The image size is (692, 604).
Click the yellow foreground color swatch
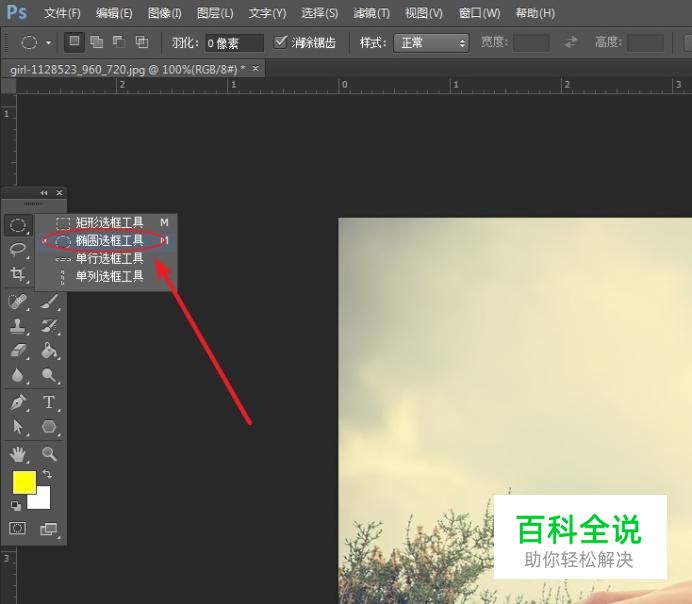[24, 482]
